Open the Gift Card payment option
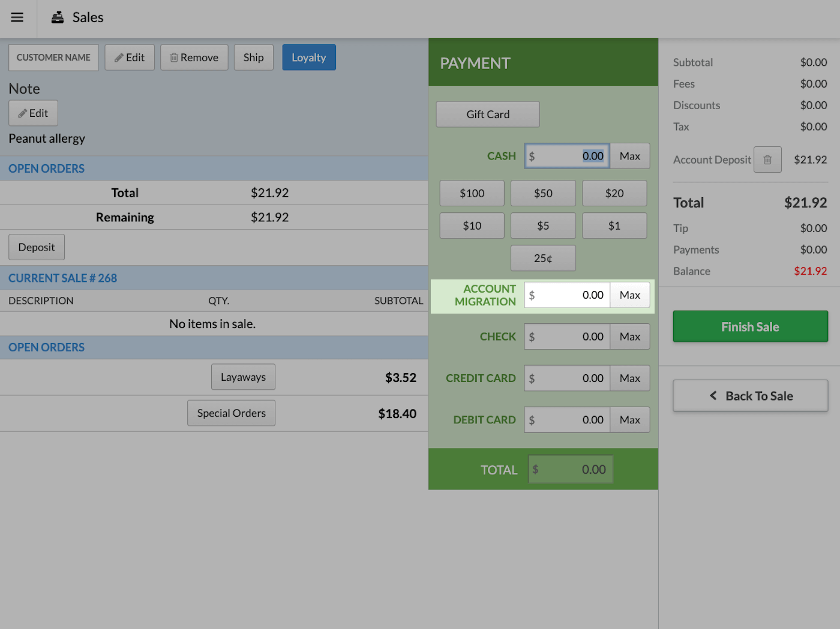840x629 pixels. [x=487, y=114]
